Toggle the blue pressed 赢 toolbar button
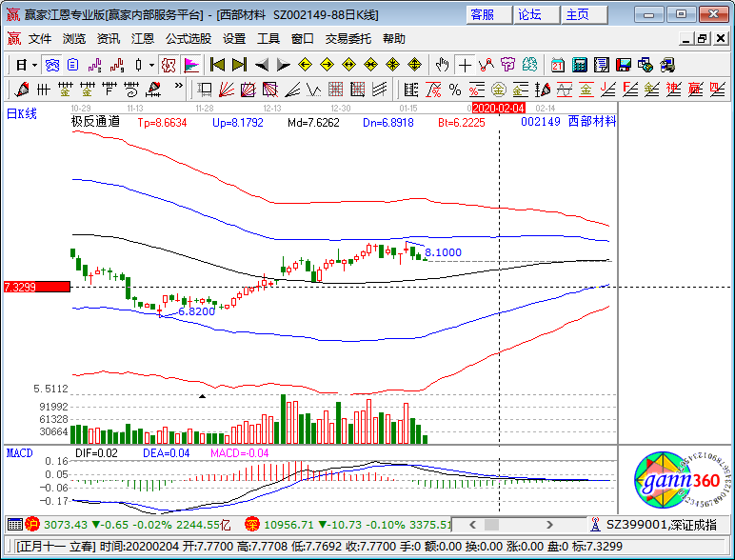 click(x=52, y=65)
